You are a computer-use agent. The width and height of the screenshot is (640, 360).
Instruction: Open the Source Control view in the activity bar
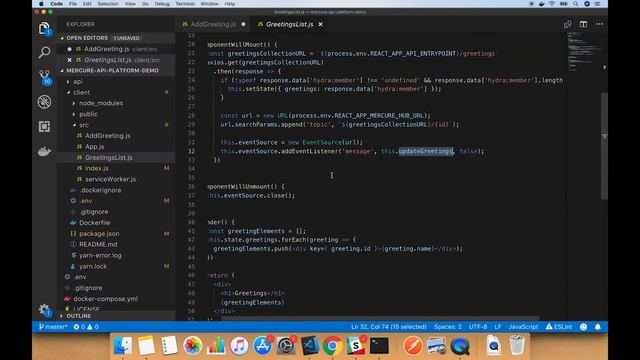coord(44,77)
